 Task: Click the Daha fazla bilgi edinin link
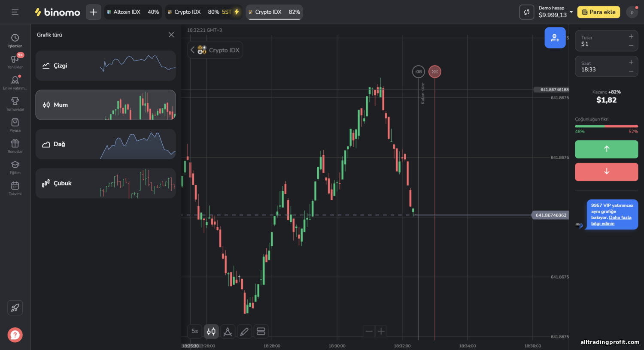point(611,220)
